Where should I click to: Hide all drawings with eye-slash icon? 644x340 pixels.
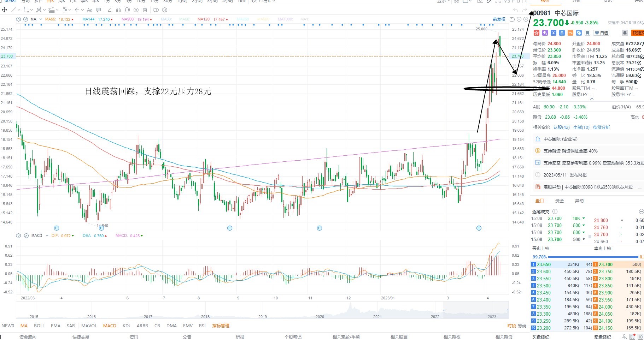point(136,10)
